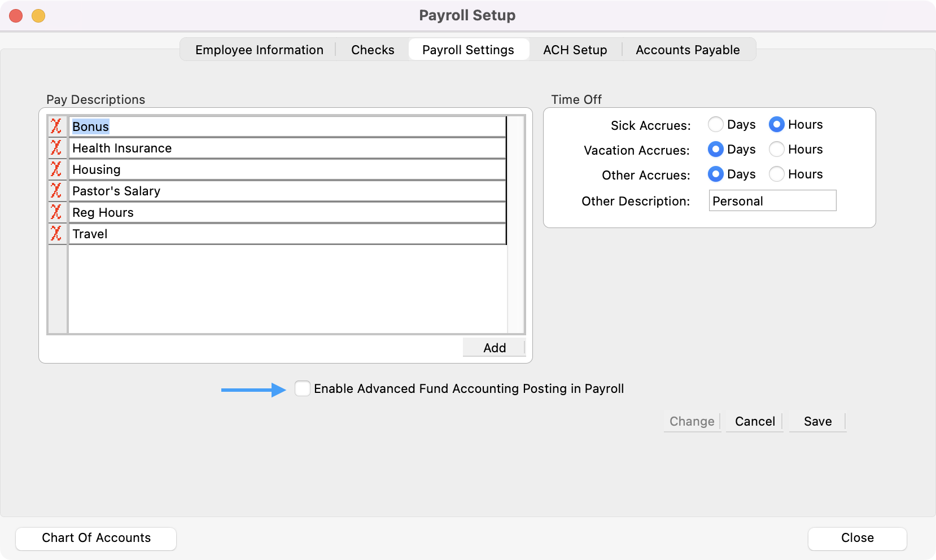Remove the Travel pay description entry
The image size is (936, 560).
56,234
